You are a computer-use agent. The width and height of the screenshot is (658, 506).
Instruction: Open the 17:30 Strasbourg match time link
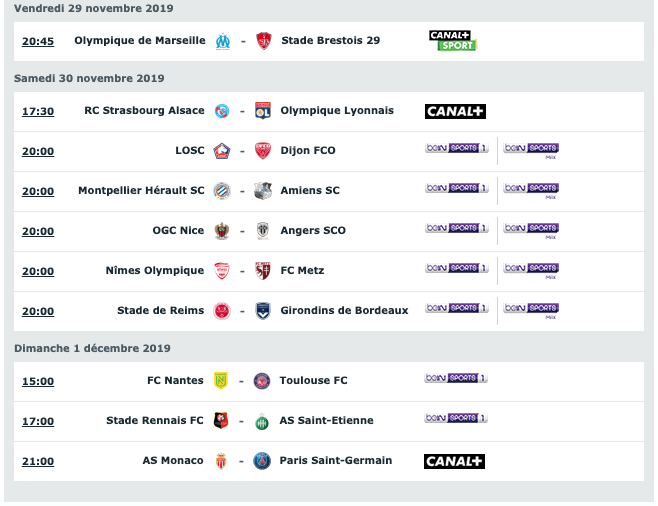coord(38,112)
